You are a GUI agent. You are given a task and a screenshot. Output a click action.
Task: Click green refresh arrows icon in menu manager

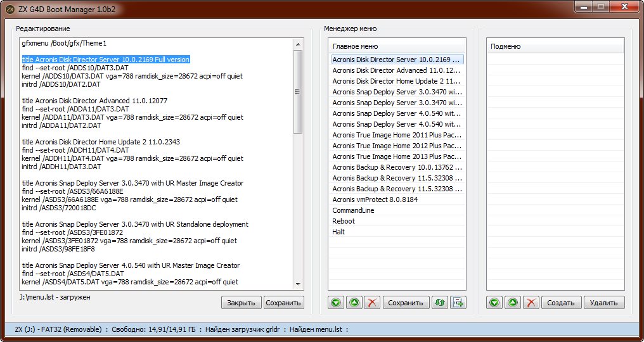pos(439,303)
